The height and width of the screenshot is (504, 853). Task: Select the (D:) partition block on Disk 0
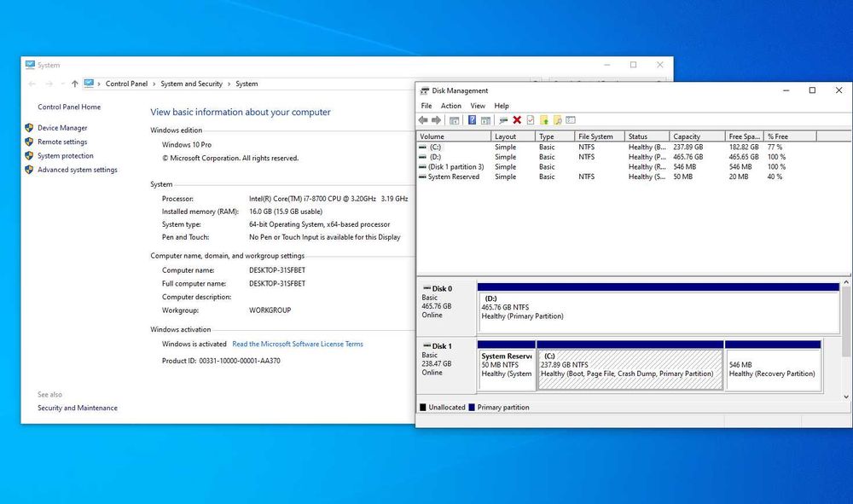[659, 308]
